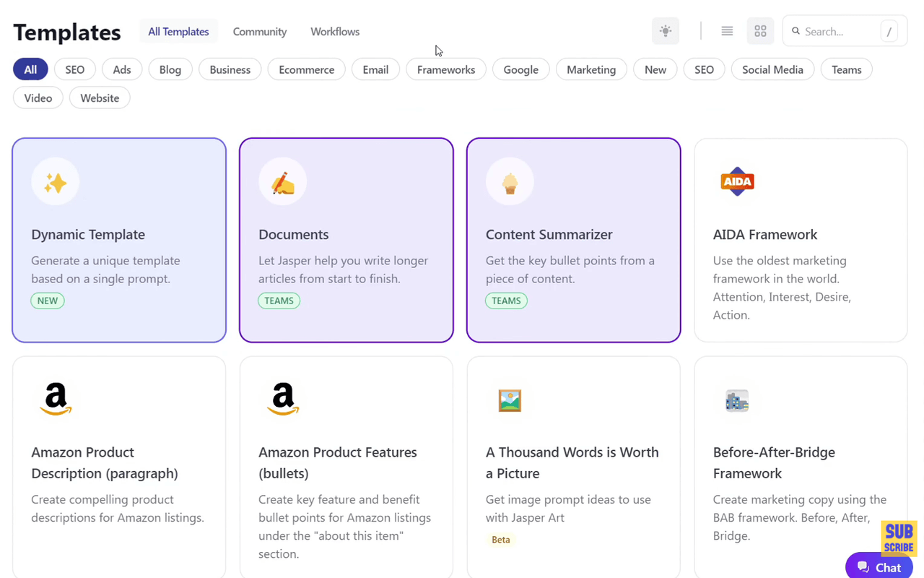Click the Search templates input field

pos(837,31)
